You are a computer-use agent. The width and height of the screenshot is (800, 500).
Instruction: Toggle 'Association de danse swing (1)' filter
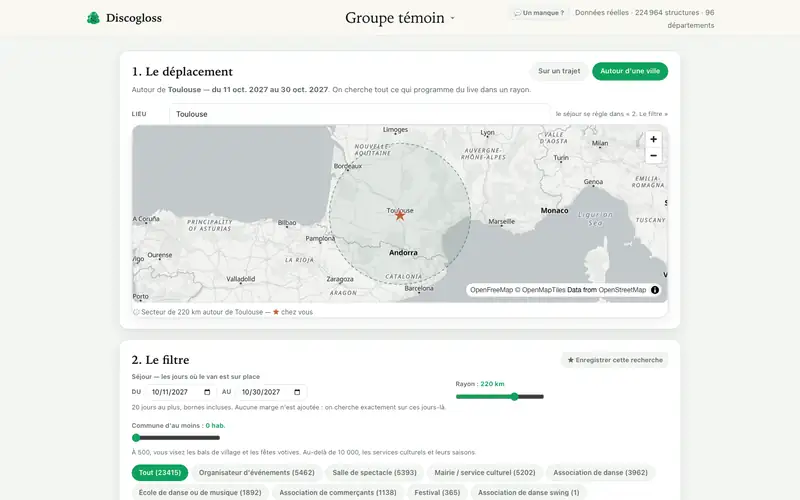(x=529, y=492)
